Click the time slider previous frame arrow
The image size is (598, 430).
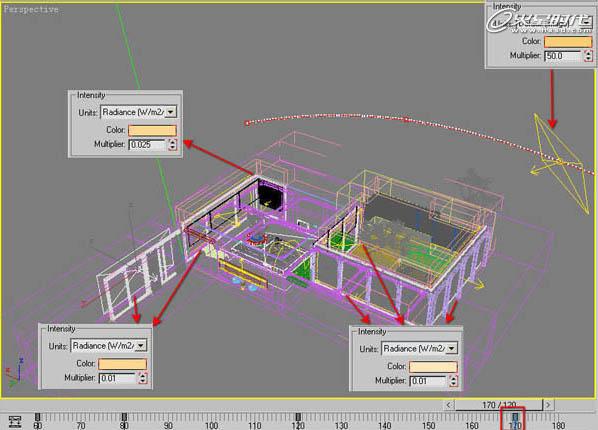tap(448, 405)
